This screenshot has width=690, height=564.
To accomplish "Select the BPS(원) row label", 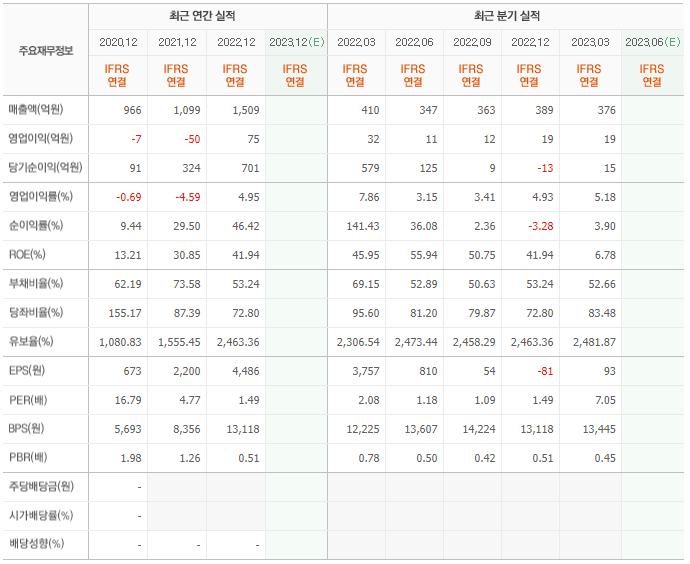I will 26,429.
